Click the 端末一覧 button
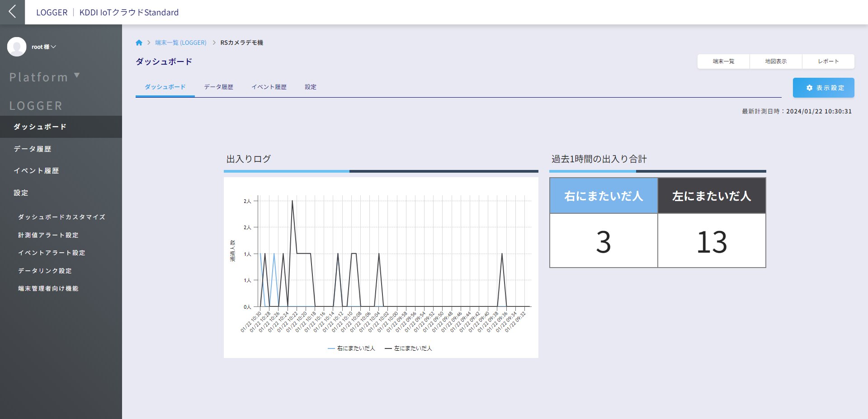The width and height of the screenshot is (868, 419). click(723, 61)
